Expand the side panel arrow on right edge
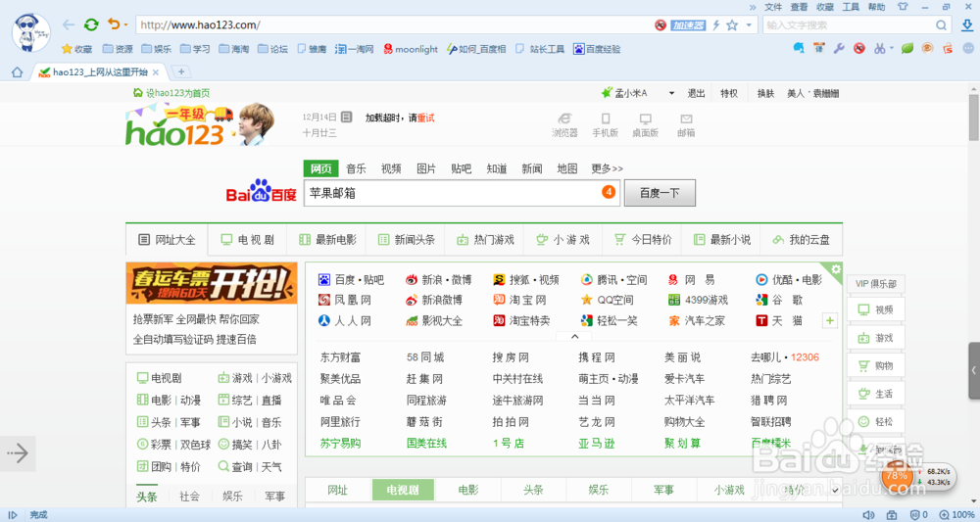This screenshot has width=980, height=522. pyautogui.click(x=974, y=370)
